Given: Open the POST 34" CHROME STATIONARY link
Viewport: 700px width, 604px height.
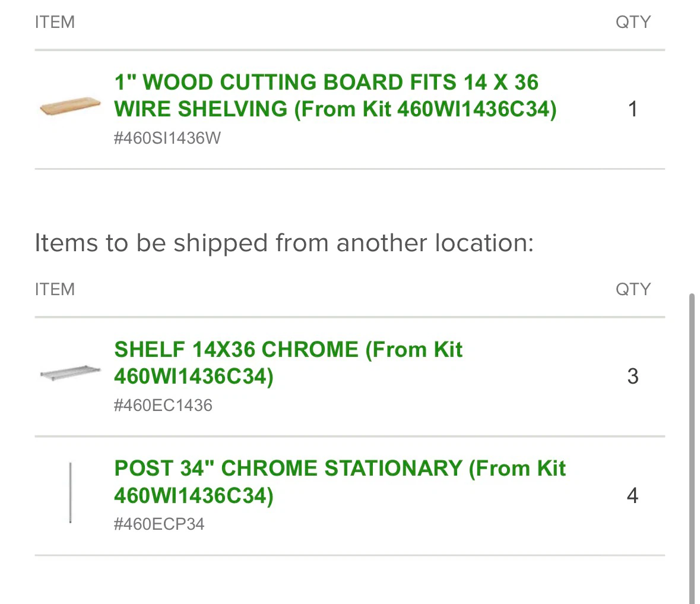Looking at the screenshot, I should (340, 482).
